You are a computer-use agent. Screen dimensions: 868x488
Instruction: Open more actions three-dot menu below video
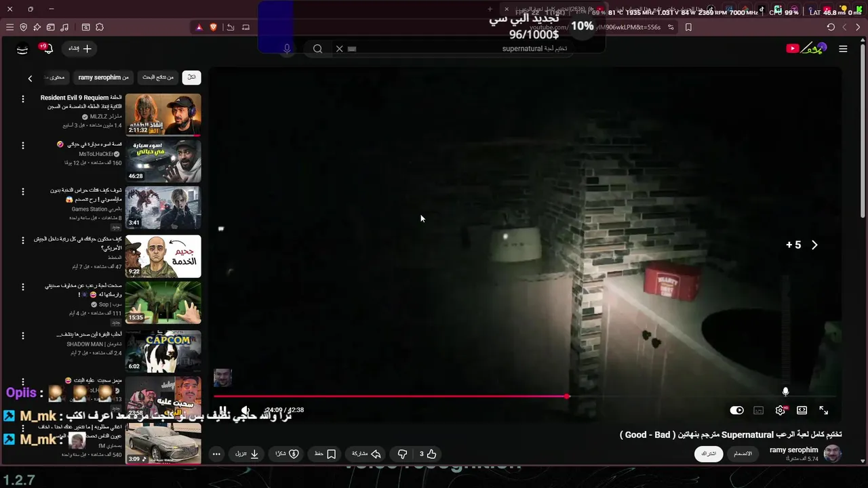(216, 454)
